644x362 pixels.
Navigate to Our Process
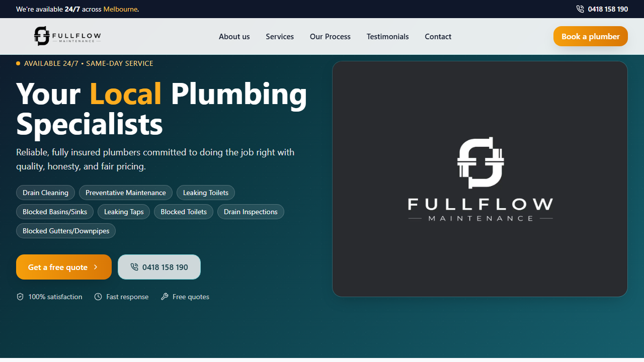coord(330,37)
